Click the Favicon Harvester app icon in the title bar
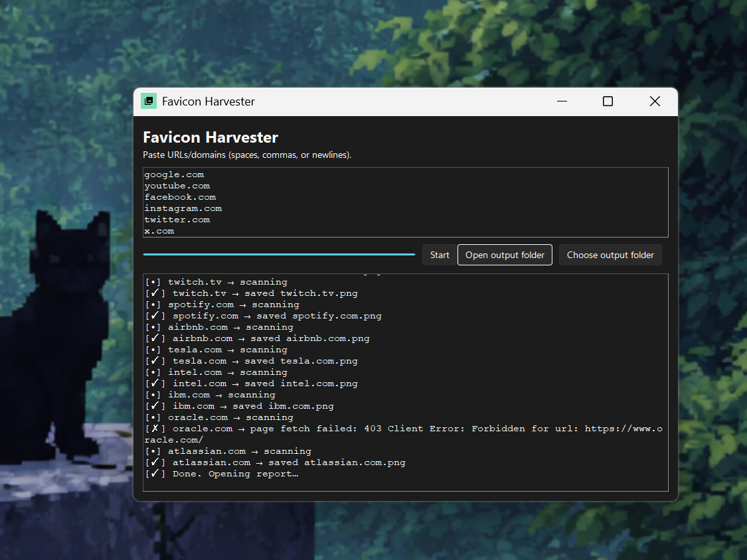 (148, 101)
